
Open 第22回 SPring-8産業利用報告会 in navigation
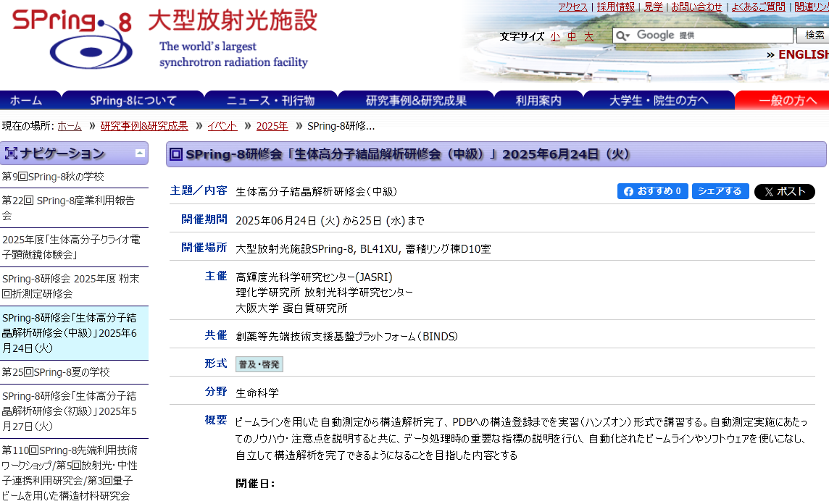[74, 208]
